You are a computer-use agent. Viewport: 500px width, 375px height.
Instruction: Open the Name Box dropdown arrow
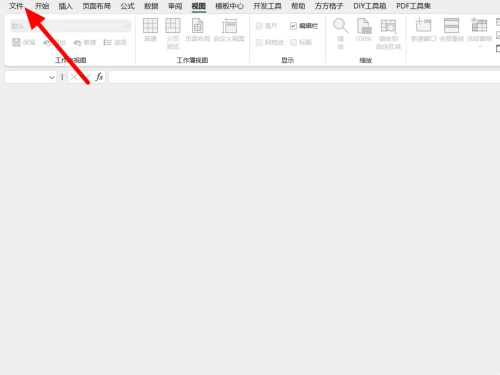(x=51, y=77)
